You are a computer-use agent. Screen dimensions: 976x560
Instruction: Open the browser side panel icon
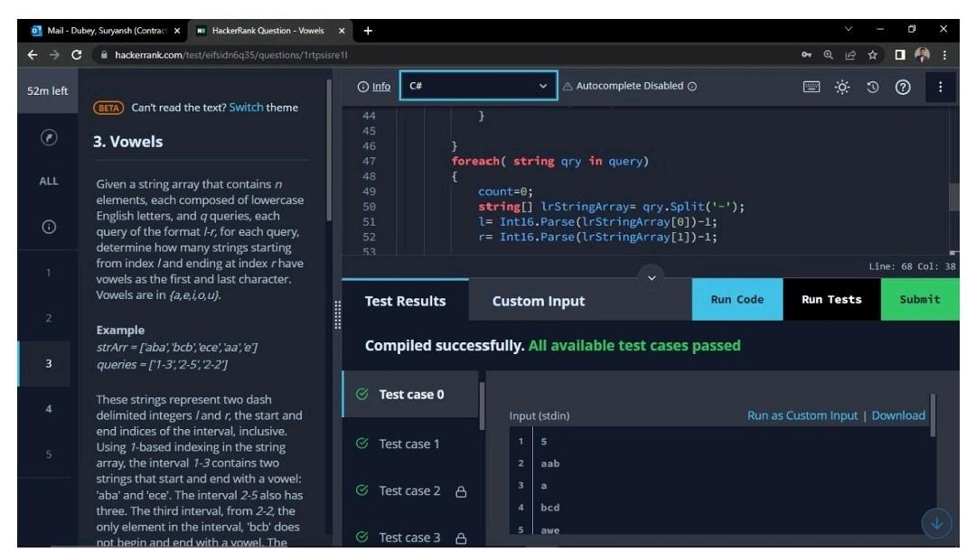pos(900,55)
